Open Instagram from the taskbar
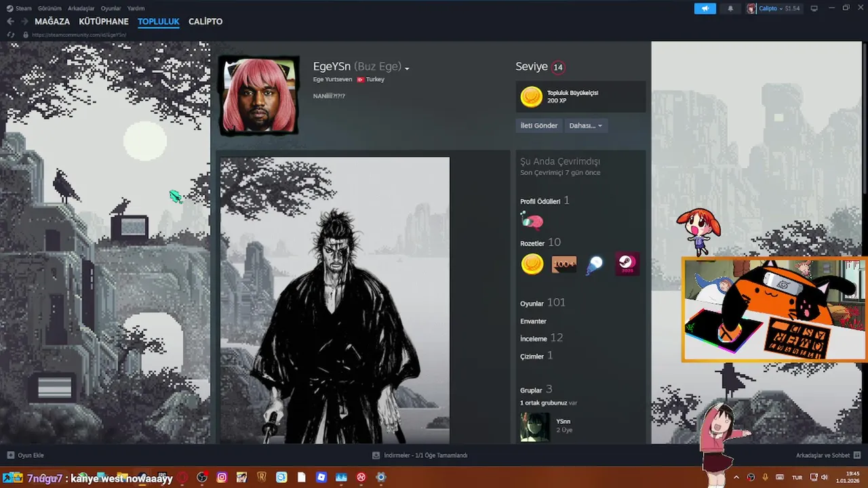This screenshot has width=868, height=488. click(x=222, y=478)
